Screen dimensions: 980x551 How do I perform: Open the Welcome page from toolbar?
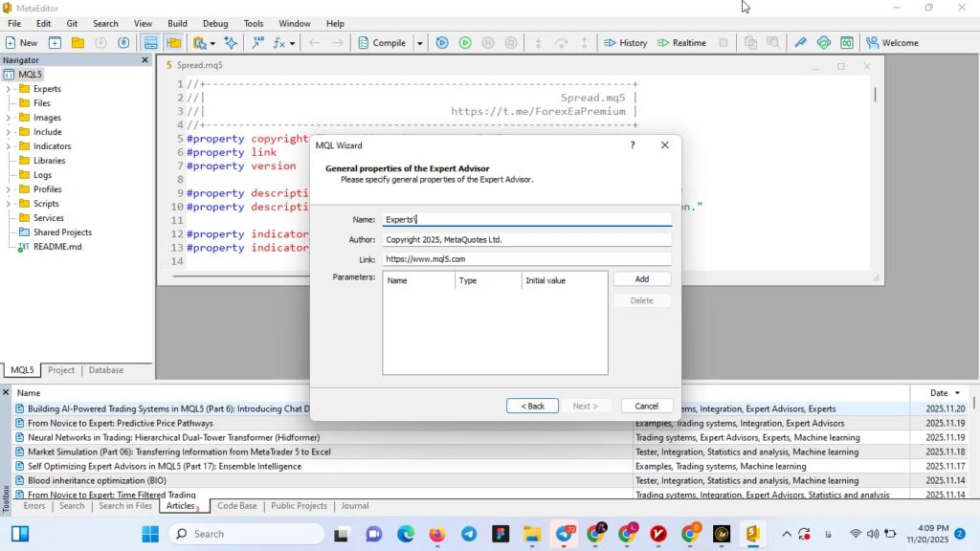[x=892, y=43]
